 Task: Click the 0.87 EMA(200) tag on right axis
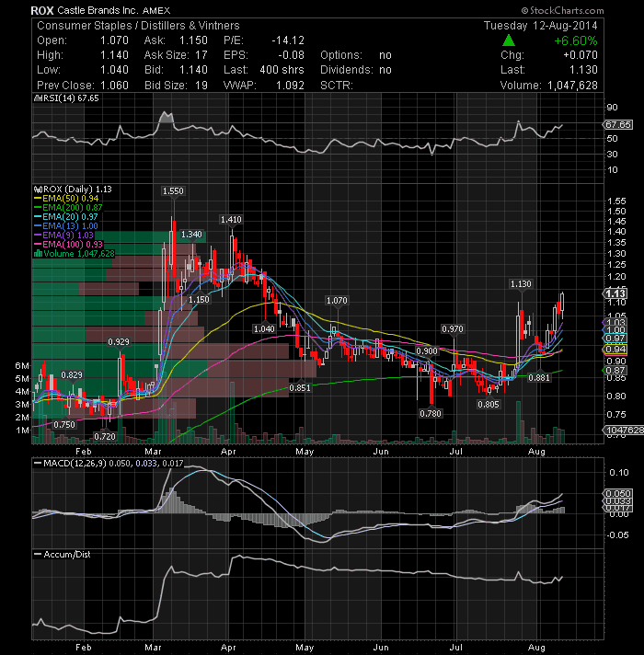pyautogui.click(x=615, y=370)
